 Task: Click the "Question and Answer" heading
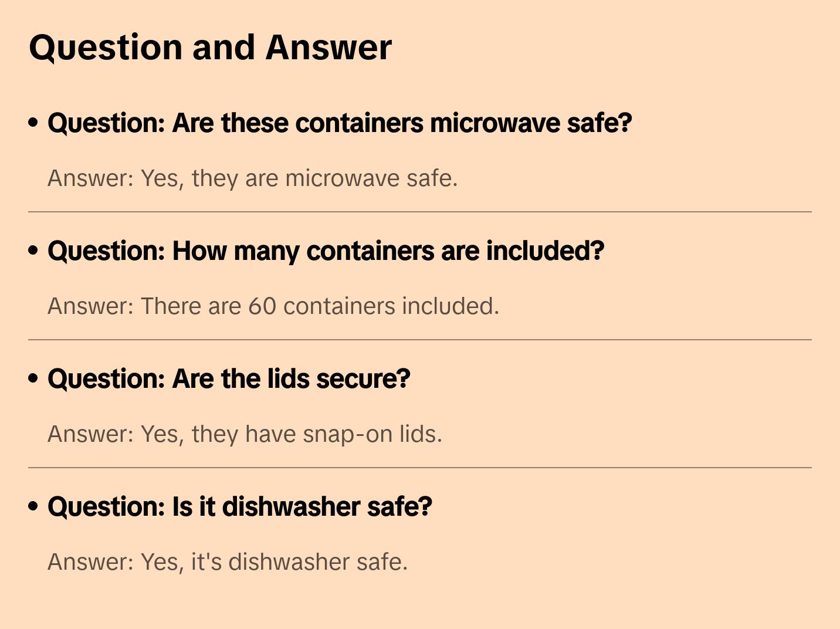tap(210, 47)
